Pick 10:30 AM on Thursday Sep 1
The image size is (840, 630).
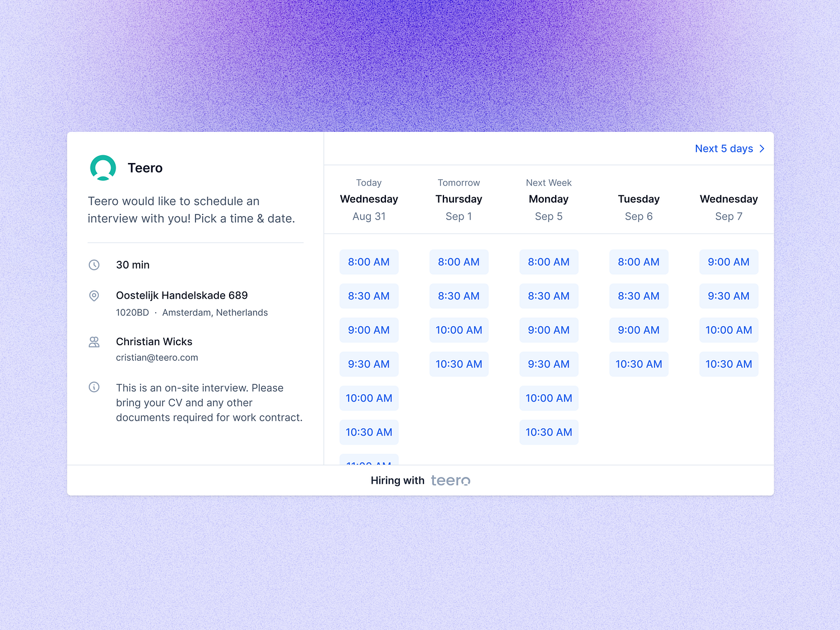(459, 364)
